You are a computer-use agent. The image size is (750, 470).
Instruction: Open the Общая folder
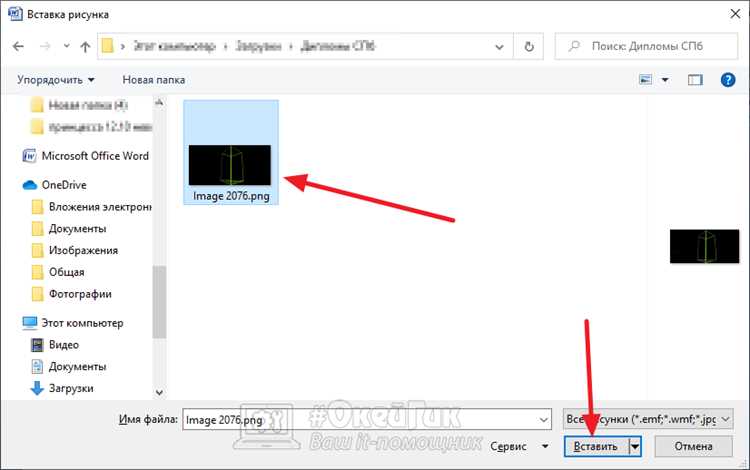coord(66,272)
